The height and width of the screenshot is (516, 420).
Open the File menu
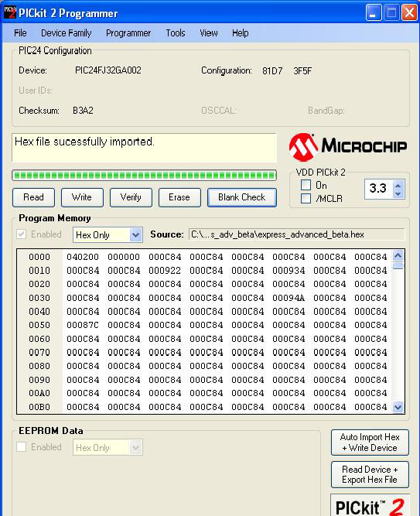click(x=20, y=33)
